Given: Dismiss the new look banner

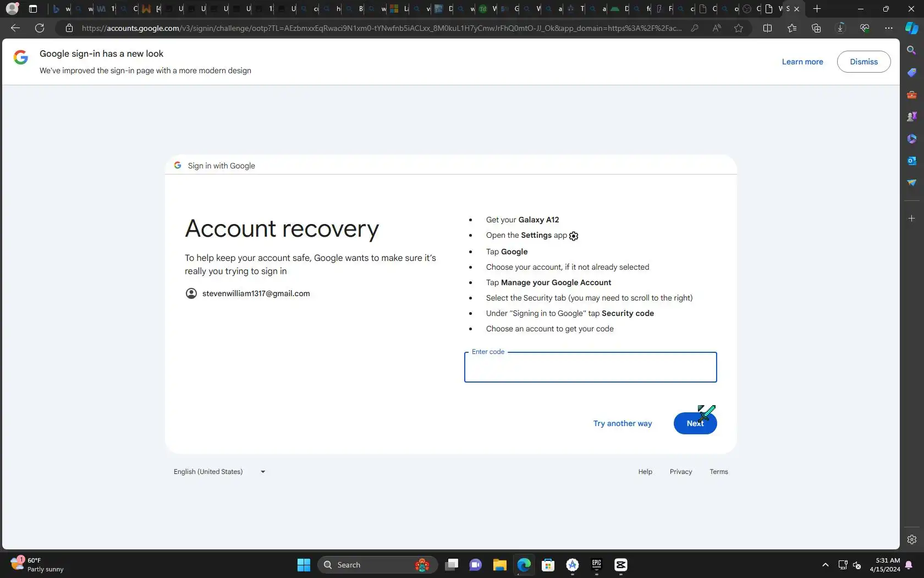Looking at the screenshot, I should [864, 62].
